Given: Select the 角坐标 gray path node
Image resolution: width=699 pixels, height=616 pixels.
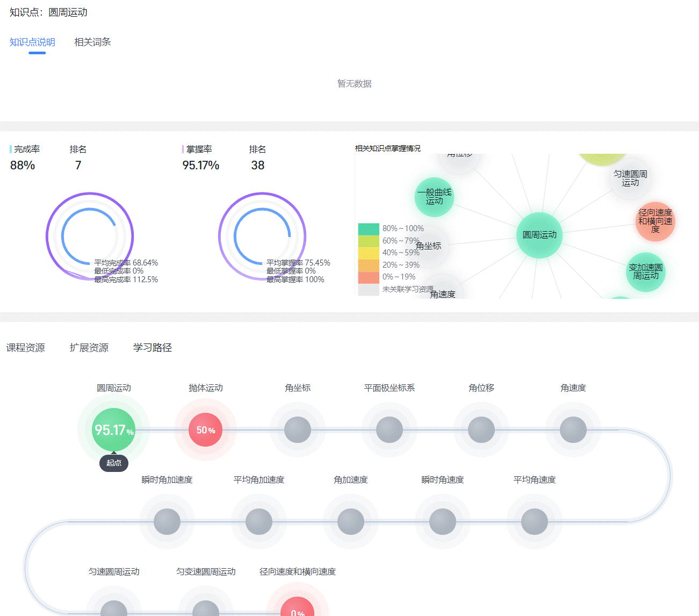Looking at the screenshot, I should [x=298, y=430].
